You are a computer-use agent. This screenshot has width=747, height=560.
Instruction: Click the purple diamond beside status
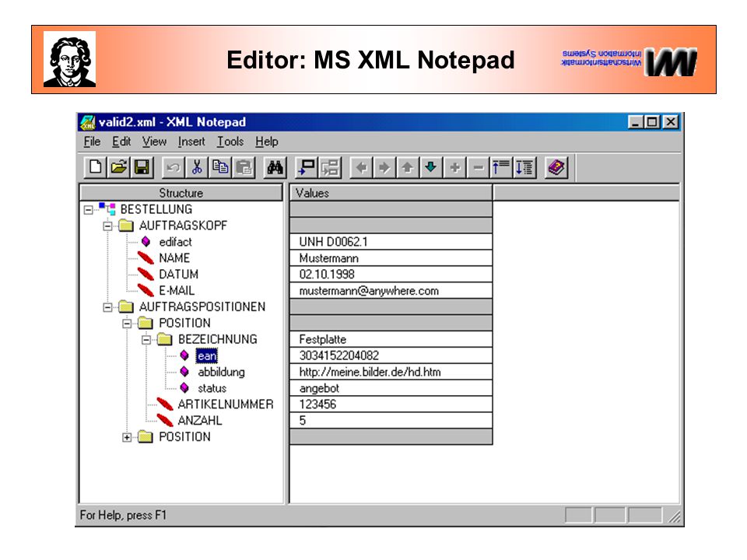(184, 388)
